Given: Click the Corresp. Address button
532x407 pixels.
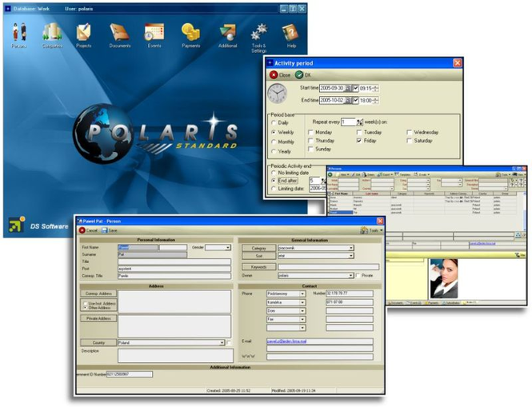Looking at the screenshot, I should 98,293.
